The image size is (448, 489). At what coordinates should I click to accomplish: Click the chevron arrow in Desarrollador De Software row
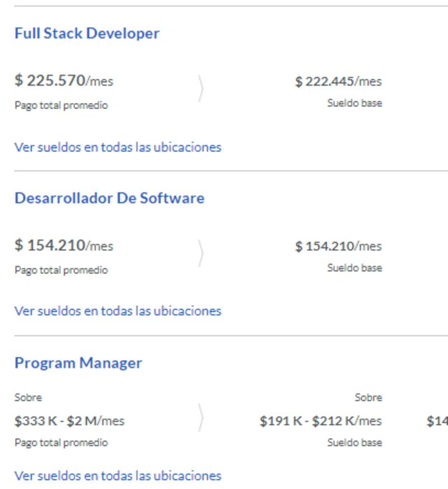pyautogui.click(x=200, y=254)
